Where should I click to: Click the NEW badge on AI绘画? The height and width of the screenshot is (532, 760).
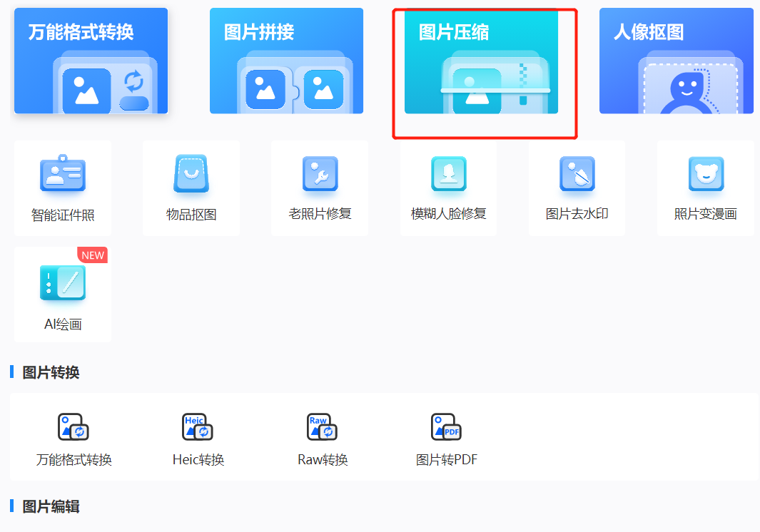coord(93,255)
